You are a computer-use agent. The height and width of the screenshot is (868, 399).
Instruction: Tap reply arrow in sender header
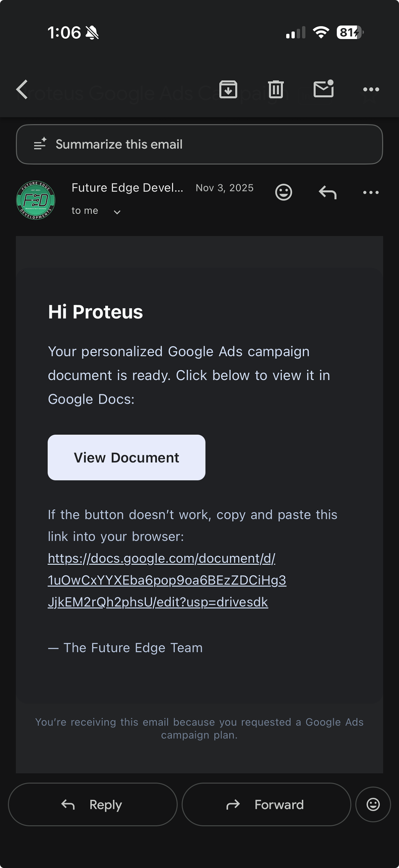coord(328,192)
